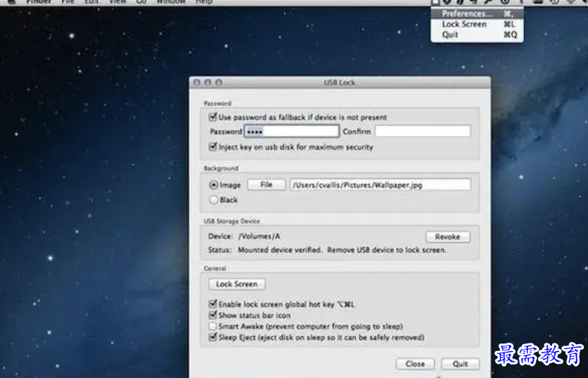
Task: Zoom the USB Lock window
Action: (x=219, y=82)
